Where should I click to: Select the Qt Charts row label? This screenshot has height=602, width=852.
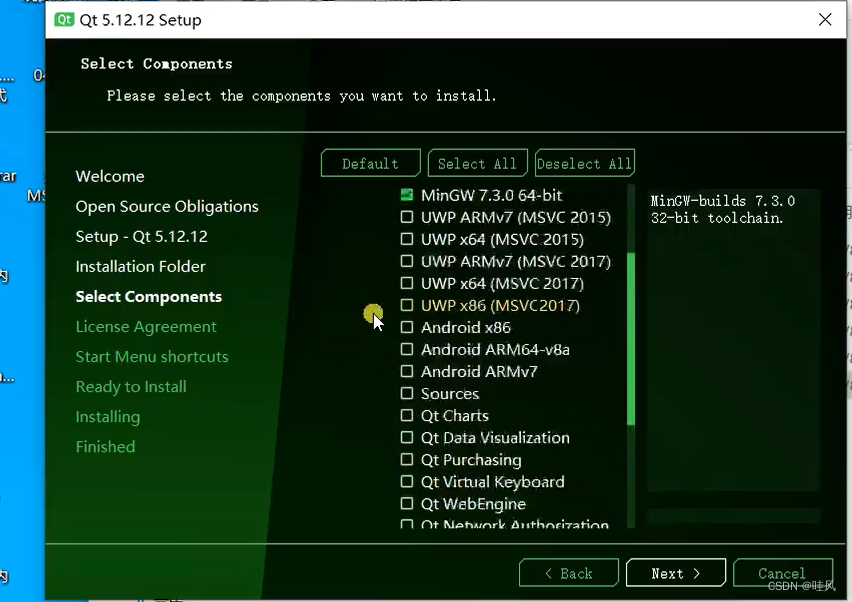pyautogui.click(x=454, y=416)
